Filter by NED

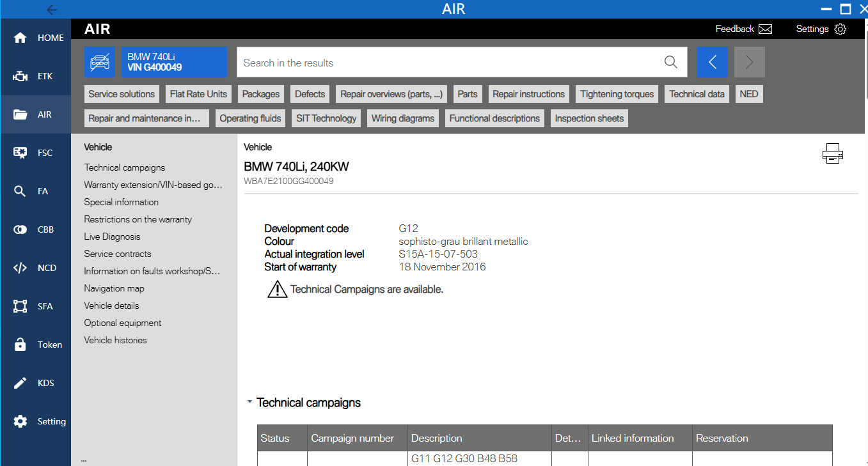point(749,94)
